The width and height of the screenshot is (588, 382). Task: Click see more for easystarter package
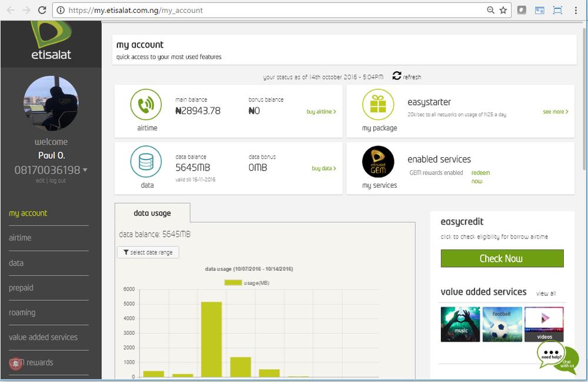click(556, 111)
